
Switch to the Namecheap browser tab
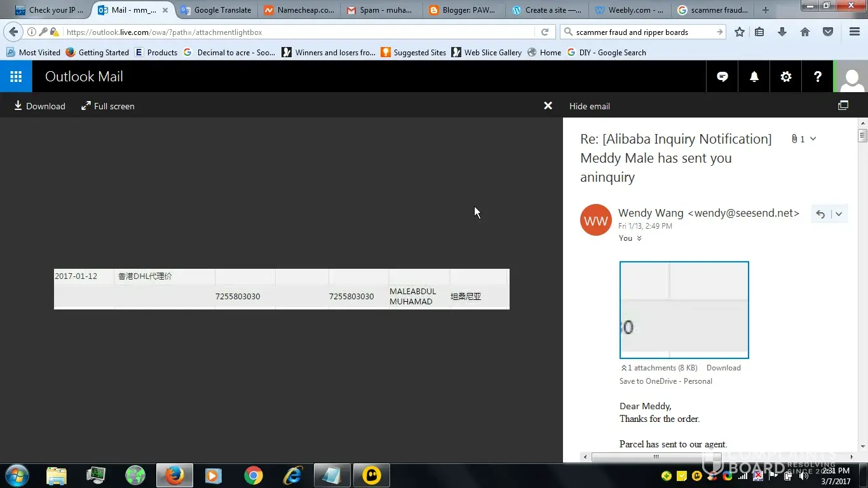[299, 10]
